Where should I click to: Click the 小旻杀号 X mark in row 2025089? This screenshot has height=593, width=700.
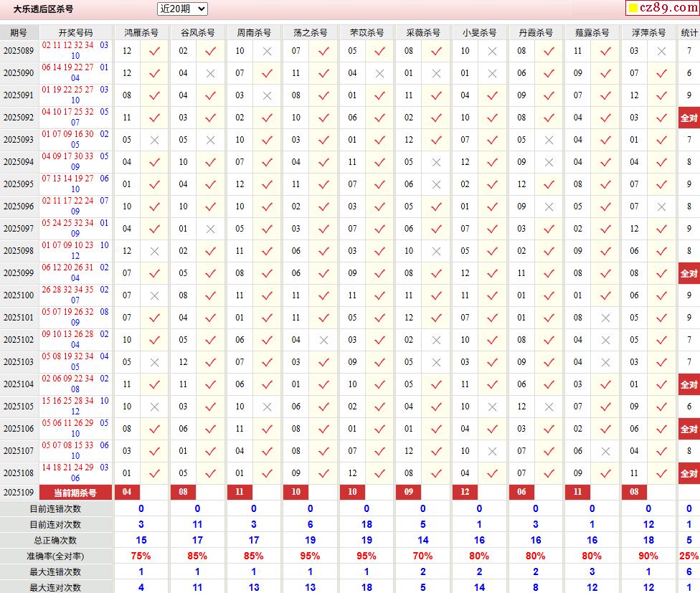(493, 52)
